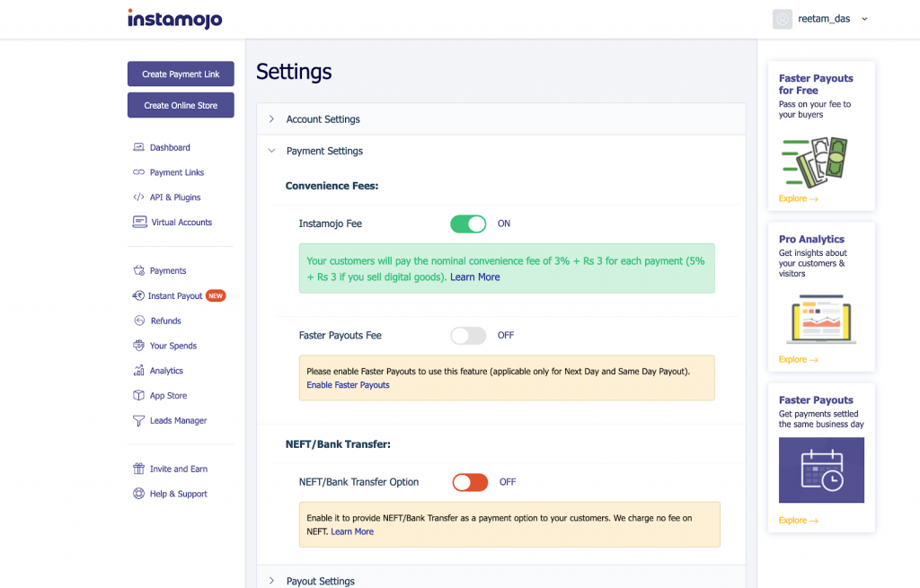Enable the Faster Payouts Fee toggle
This screenshot has width=920, height=588.
(468, 336)
